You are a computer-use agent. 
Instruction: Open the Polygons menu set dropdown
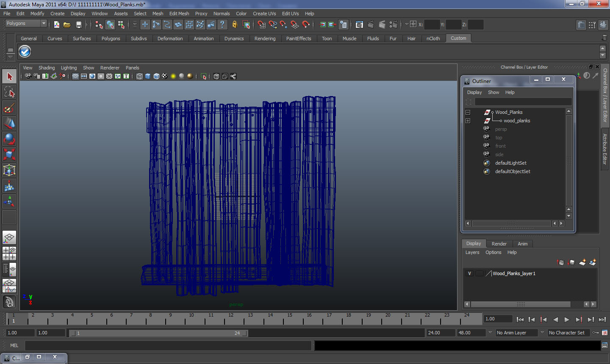click(x=25, y=24)
